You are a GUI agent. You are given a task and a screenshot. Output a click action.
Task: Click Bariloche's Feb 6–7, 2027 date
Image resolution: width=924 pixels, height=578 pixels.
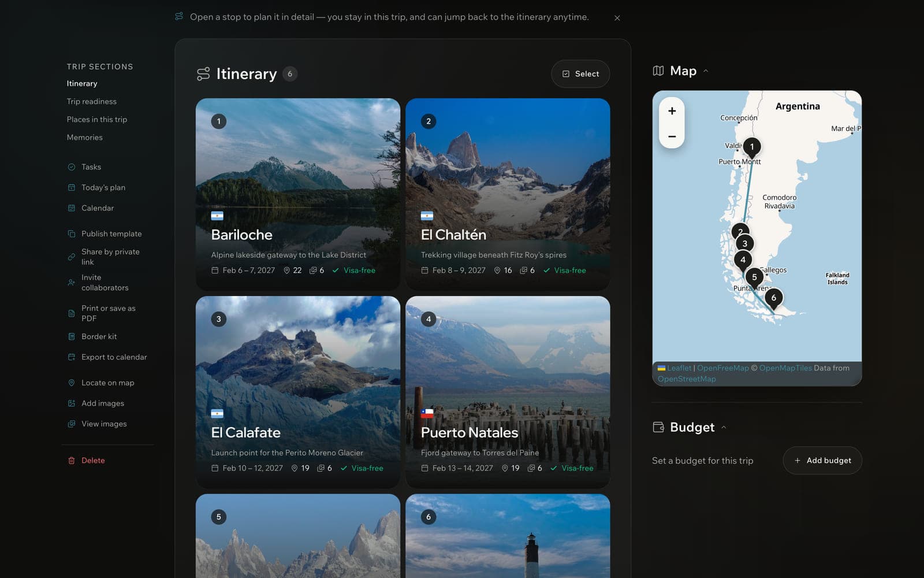(x=243, y=271)
